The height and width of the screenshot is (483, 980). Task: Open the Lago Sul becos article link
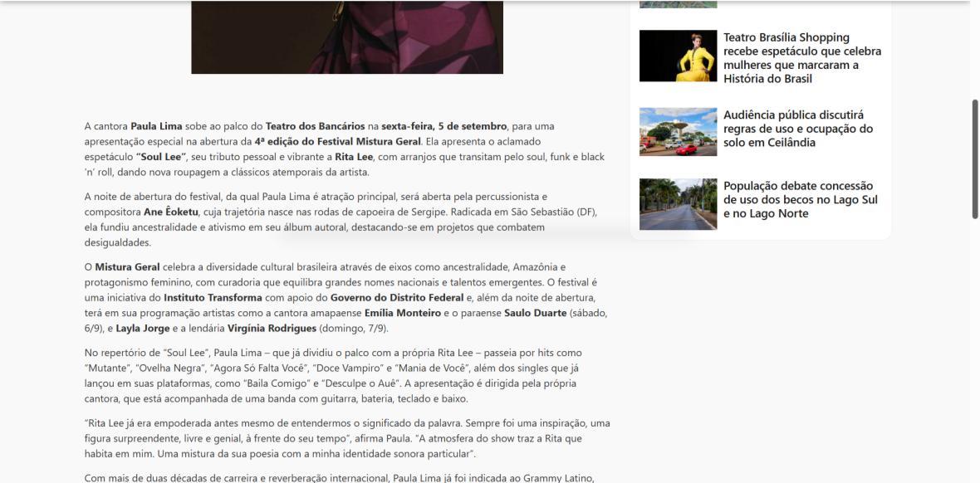801,200
